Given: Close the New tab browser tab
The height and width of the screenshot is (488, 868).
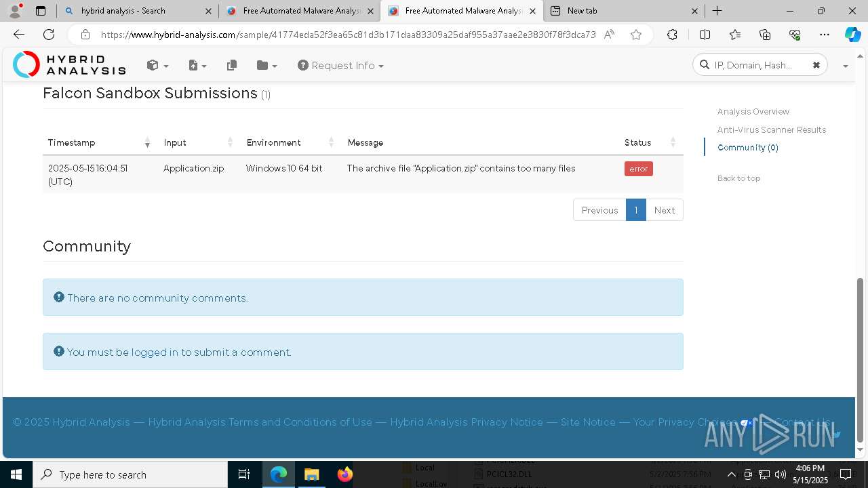Looking at the screenshot, I should tap(695, 11).
